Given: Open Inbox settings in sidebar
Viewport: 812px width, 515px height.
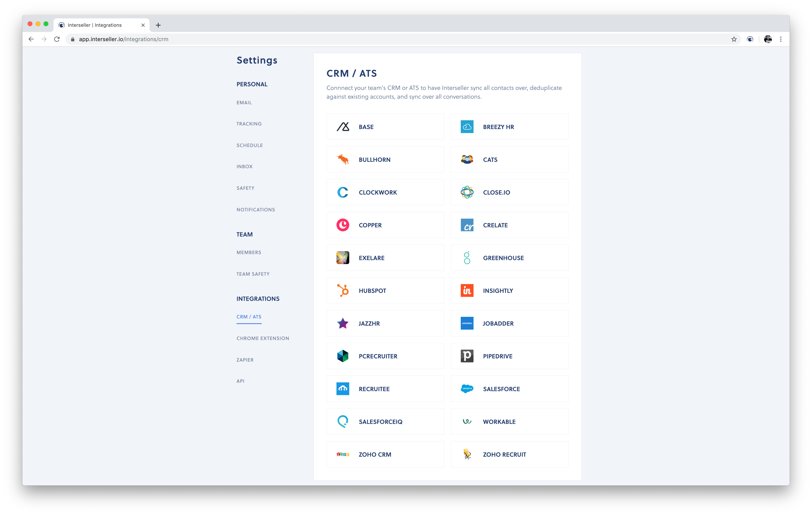Looking at the screenshot, I should [245, 166].
